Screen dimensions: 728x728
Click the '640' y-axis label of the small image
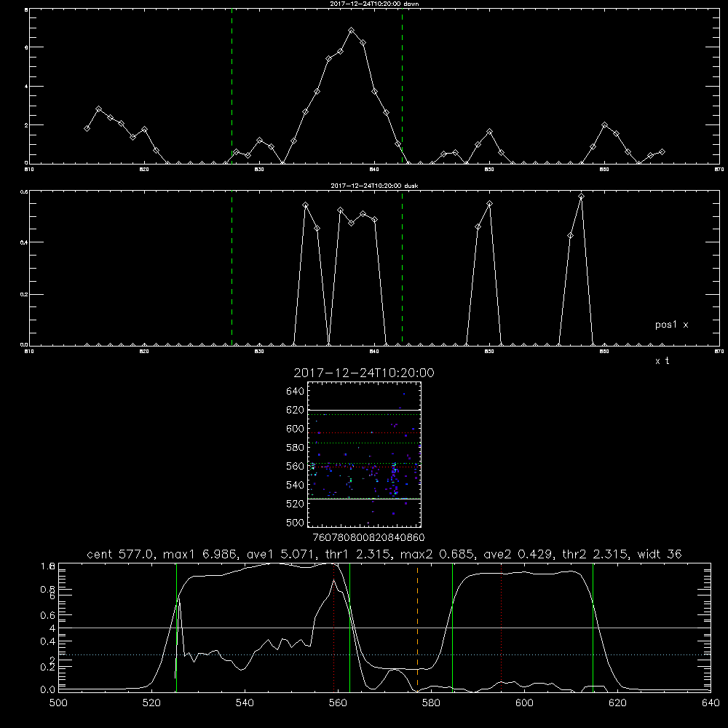(296, 392)
